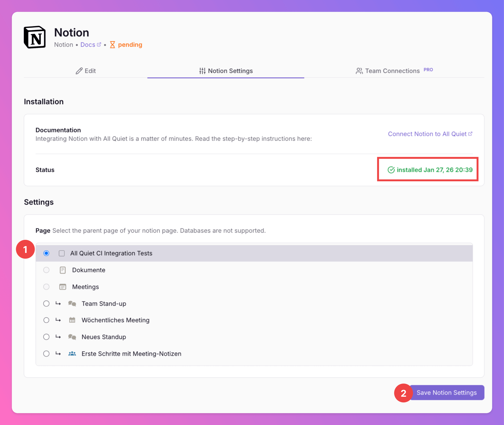Click sub-page arrow beside Erste Schritte
Screen dimensions: 504x425
[58, 354]
